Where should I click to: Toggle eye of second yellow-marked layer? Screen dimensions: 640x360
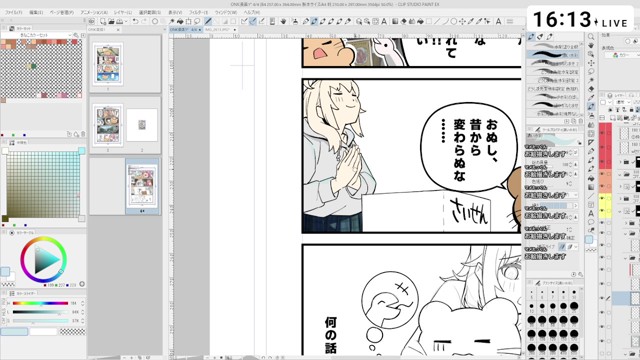pyautogui.click(x=602, y=211)
